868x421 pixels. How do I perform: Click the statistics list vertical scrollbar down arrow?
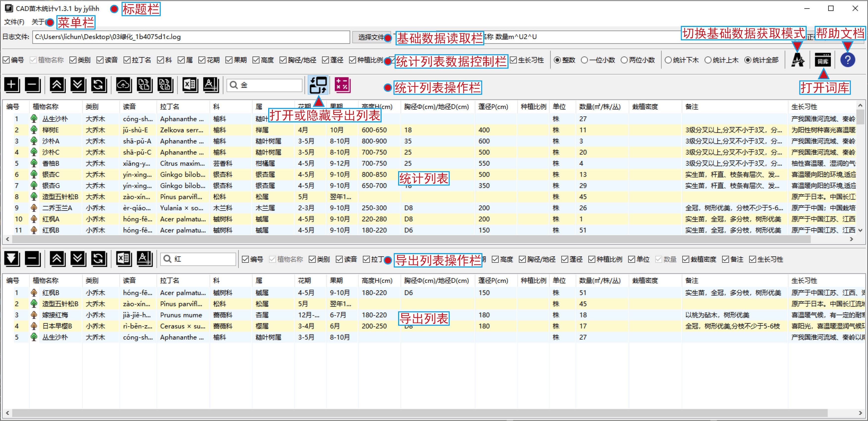coord(860,230)
